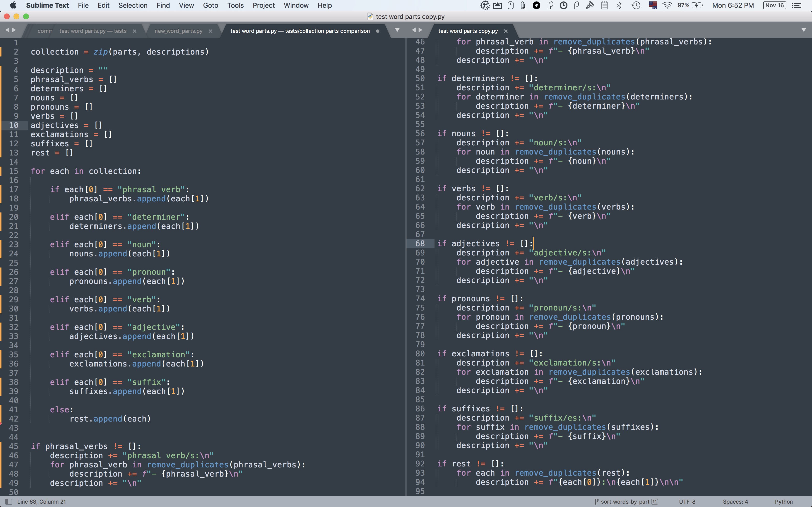Open left pane tab list dropdown
The height and width of the screenshot is (507, 812).
point(397,30)
